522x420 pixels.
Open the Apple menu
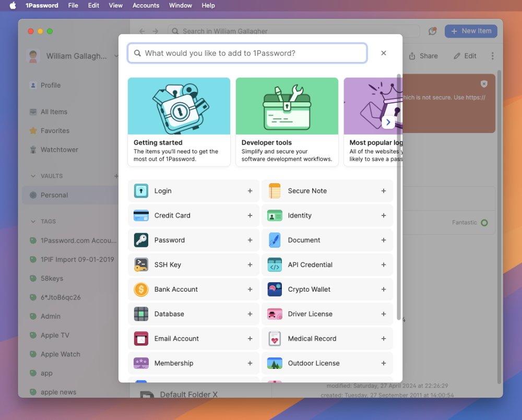coord(13,5)
